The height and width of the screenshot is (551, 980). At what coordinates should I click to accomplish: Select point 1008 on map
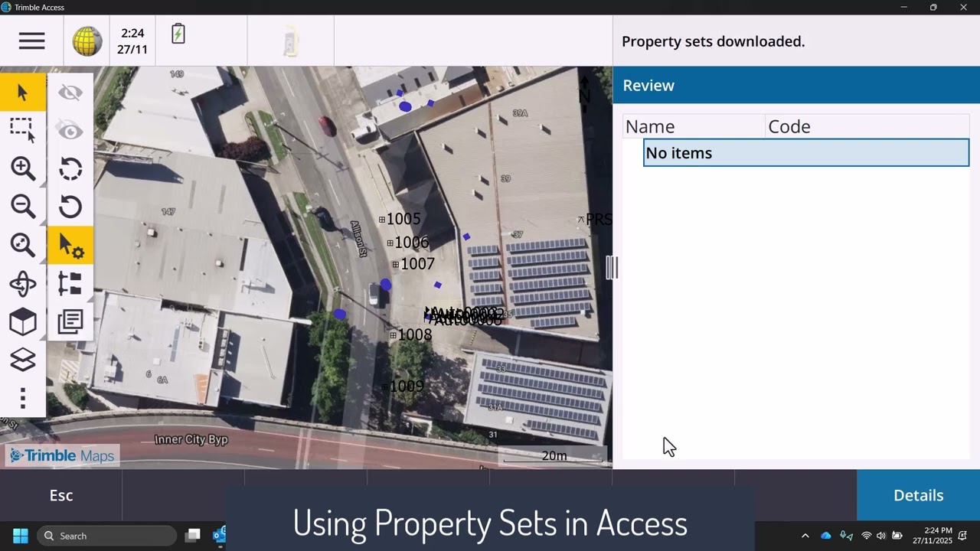pyautogui.click(x=410, y=335)
